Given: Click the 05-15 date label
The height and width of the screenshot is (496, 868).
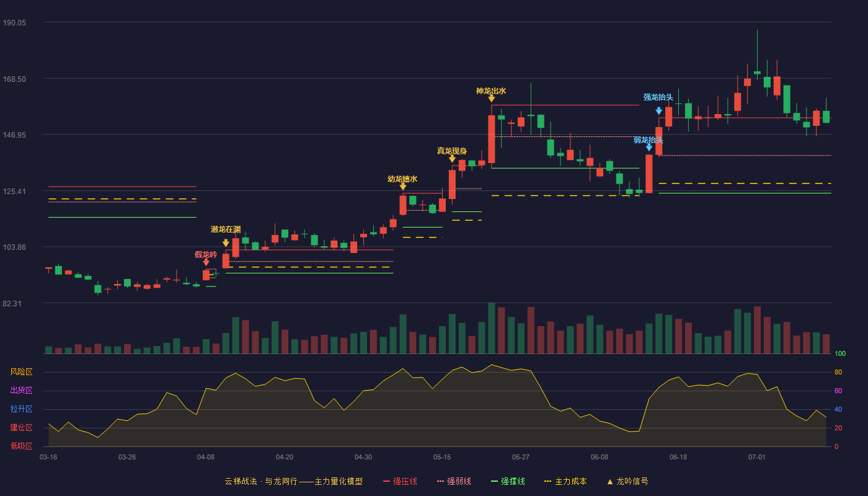Looking at the screenshot, I should [442, 457].
